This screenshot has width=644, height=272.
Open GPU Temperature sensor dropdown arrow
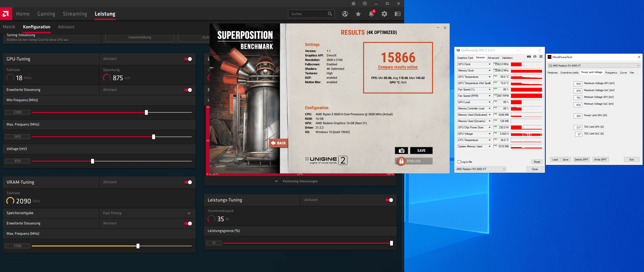click(490, 77)
